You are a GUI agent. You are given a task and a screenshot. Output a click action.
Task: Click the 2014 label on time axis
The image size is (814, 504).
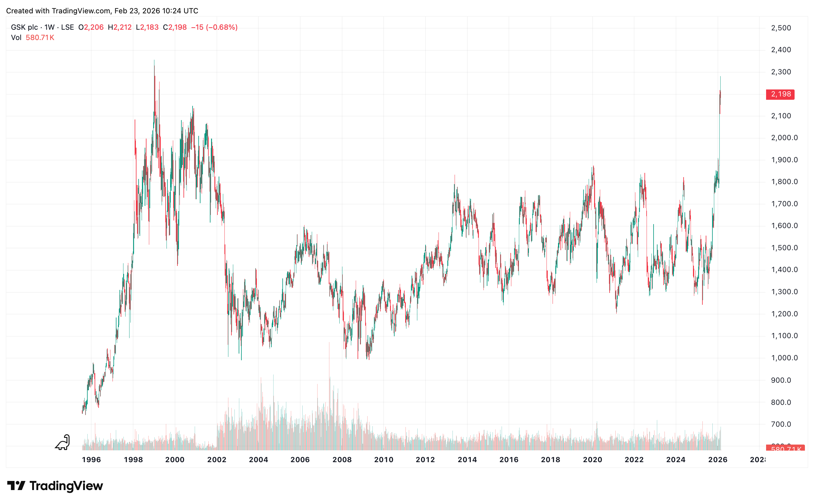pyautogui.click(x=467, y=460)
